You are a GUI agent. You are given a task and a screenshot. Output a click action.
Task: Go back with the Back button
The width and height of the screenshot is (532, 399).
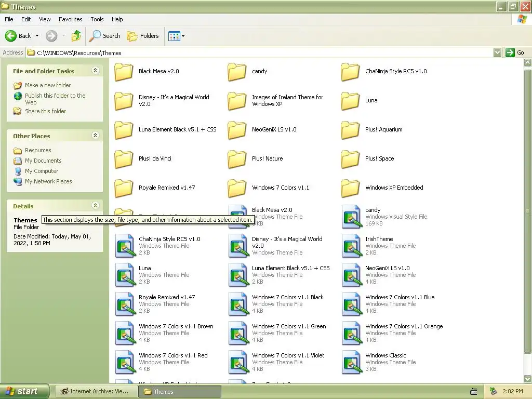click(18, 36)
